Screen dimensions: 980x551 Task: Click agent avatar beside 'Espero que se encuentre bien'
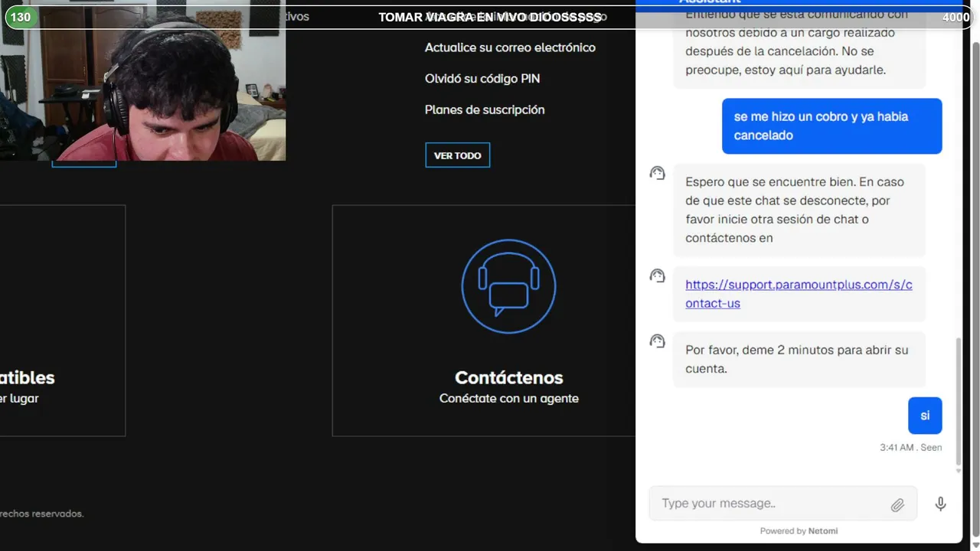point(657,174)
